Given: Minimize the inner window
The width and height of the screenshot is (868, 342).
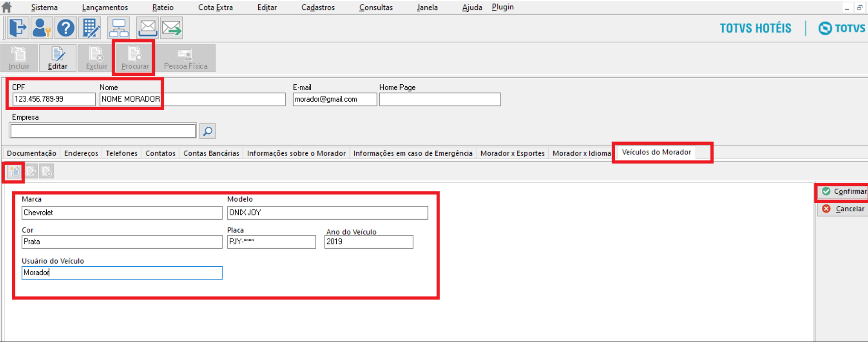Looking at the screenshot, I should coord(847,8).
